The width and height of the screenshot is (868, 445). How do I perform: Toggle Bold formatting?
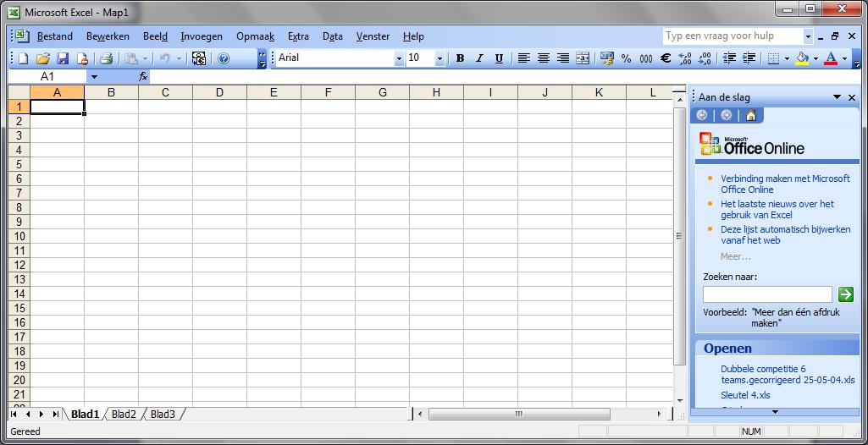(460, 58)
